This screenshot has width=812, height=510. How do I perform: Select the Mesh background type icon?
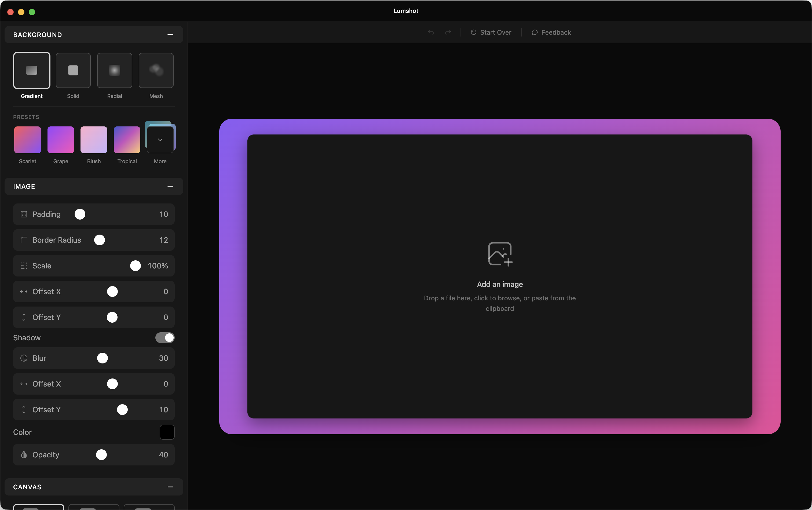(x=156, y=71)
